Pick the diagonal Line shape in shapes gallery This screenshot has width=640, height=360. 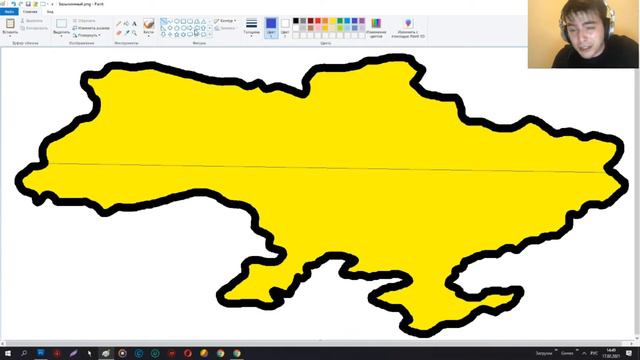pos(163,21)
